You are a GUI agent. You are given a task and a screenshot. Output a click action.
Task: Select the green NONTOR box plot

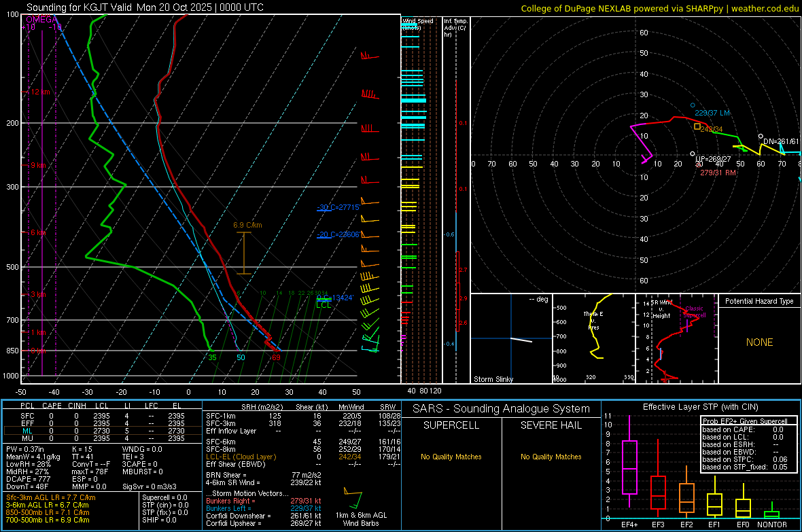coord(771,512)
